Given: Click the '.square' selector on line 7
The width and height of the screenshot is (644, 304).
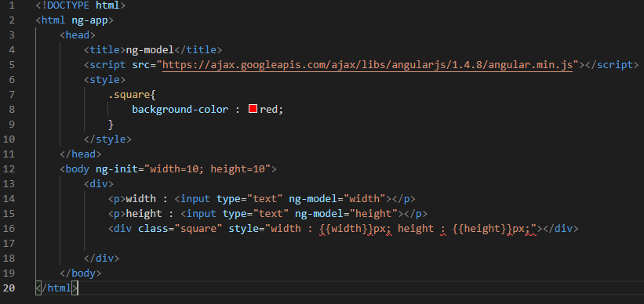Looking at the screenshot, I should coord(129,95).
